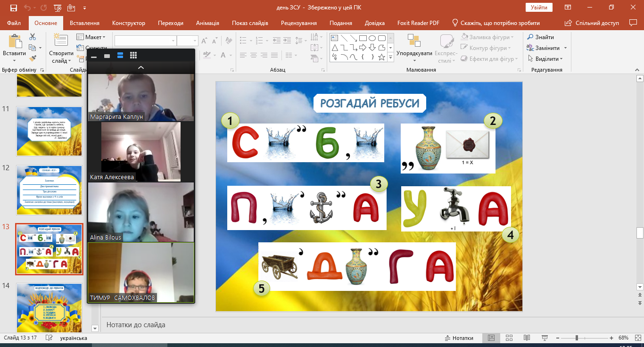Decrease the list indent level
The height and width of the screenshot is (347, 644).
point(276,41)
